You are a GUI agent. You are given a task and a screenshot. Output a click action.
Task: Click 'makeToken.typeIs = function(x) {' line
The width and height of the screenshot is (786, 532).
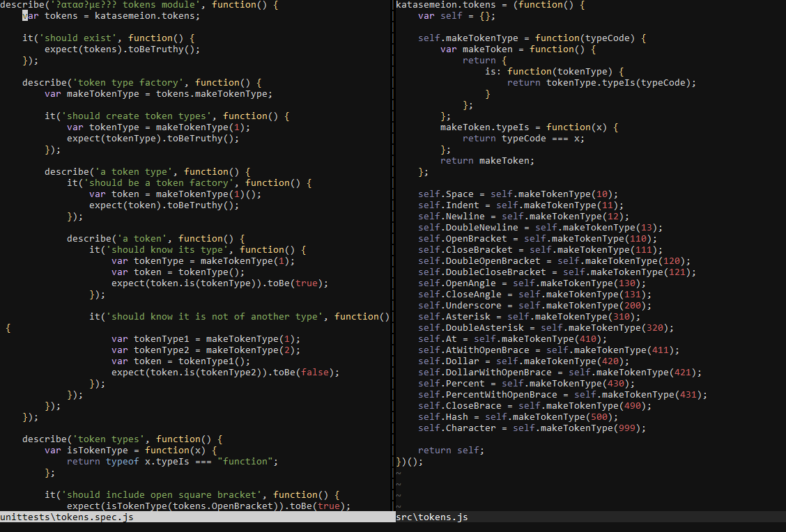[x=529, y=127]
